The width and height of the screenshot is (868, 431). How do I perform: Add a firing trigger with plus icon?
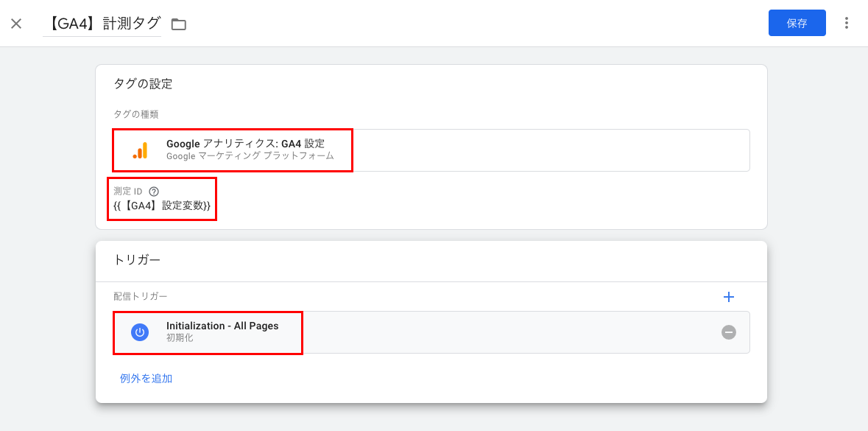[729, 297]
